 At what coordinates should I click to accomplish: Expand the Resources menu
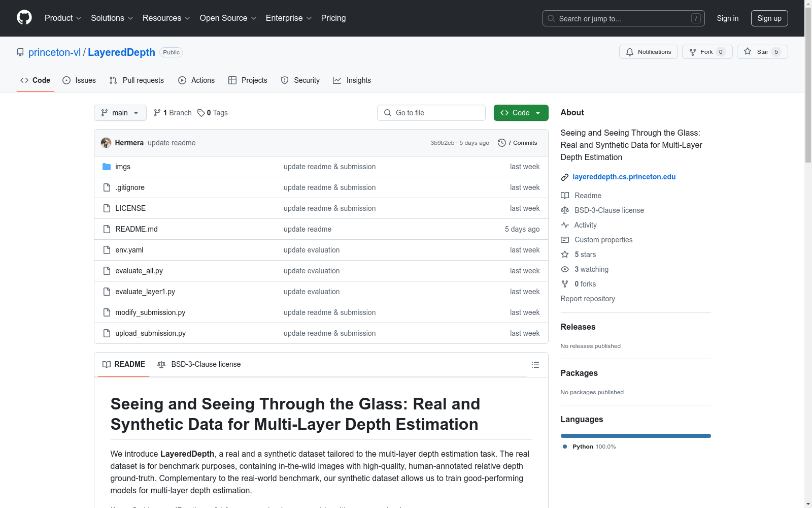tap(166, 18)
